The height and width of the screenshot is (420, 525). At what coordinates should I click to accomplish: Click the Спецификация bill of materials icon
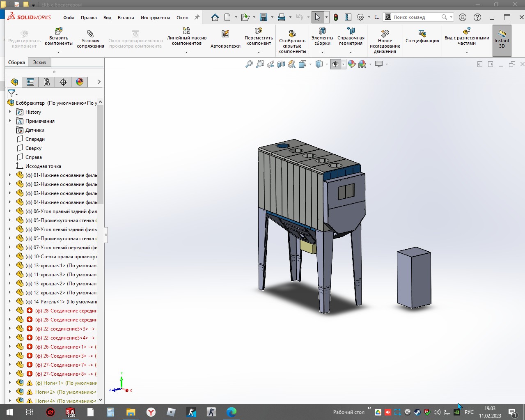pyautogui.click(x=422, y=36)
